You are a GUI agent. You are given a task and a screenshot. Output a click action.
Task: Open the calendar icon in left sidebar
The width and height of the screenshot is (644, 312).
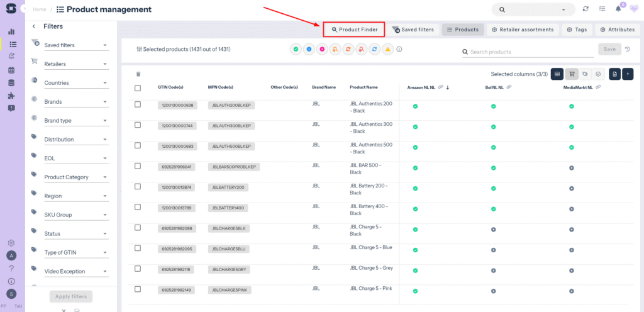[11, 70]
